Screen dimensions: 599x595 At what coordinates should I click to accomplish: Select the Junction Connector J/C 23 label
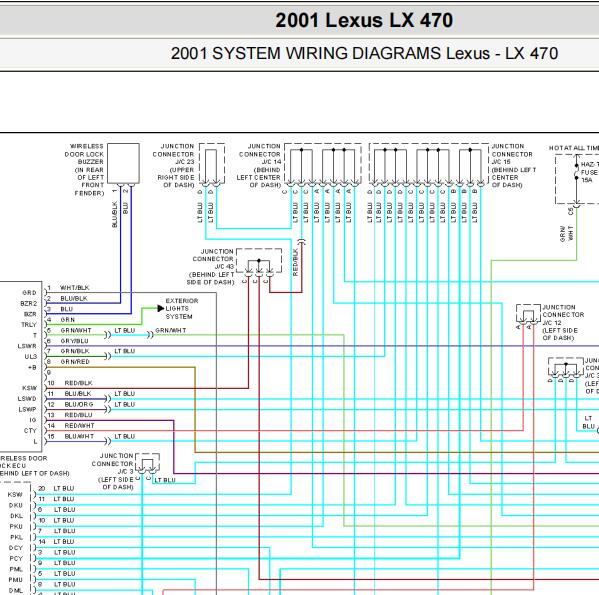pos(174,165)
